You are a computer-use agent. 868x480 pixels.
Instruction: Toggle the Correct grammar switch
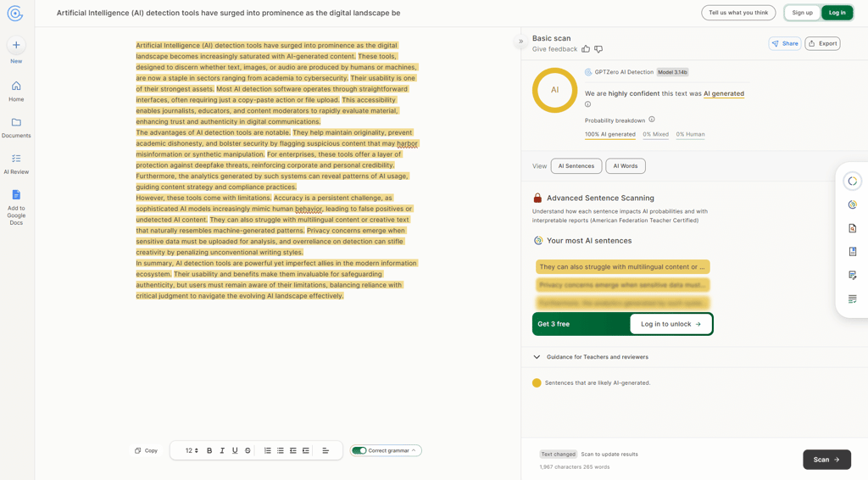[x=359, y=450]
